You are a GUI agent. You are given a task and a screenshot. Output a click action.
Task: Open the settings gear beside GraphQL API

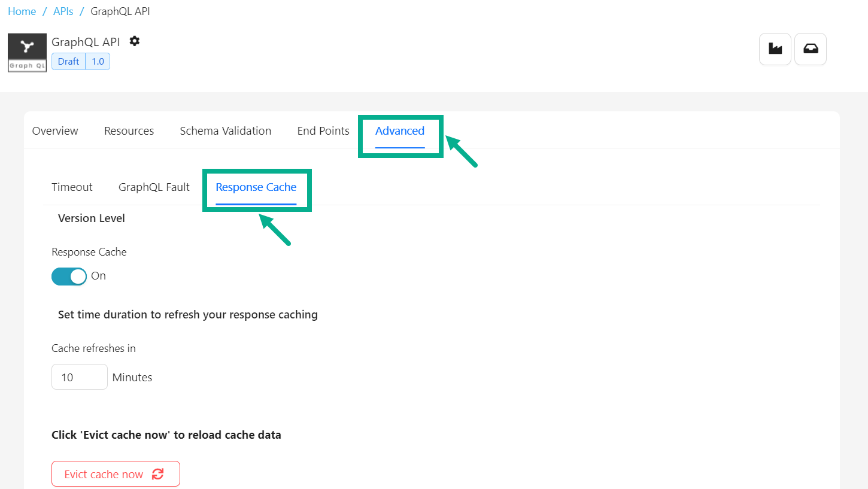135,41
